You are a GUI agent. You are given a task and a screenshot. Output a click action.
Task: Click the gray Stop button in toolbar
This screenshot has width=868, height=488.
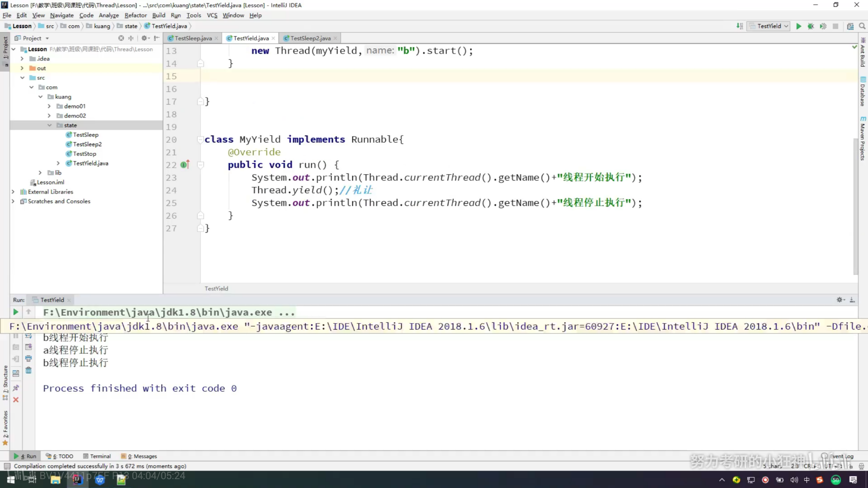tap(835, 26)
